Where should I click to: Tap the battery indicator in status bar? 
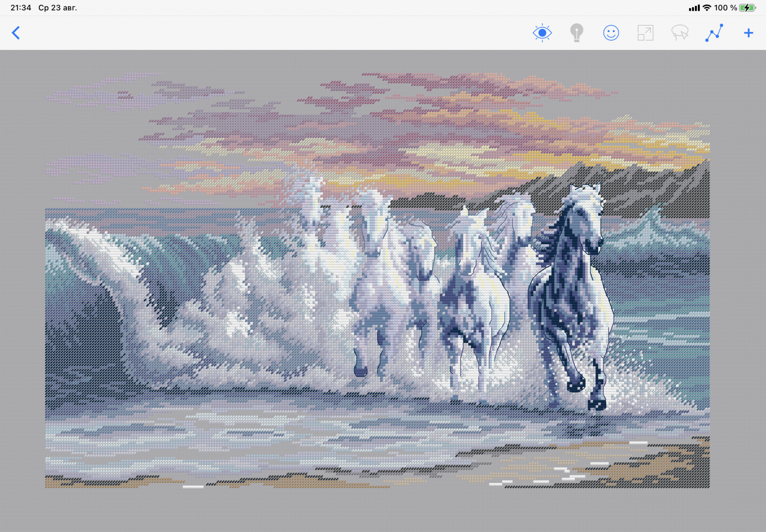point(747,8)
